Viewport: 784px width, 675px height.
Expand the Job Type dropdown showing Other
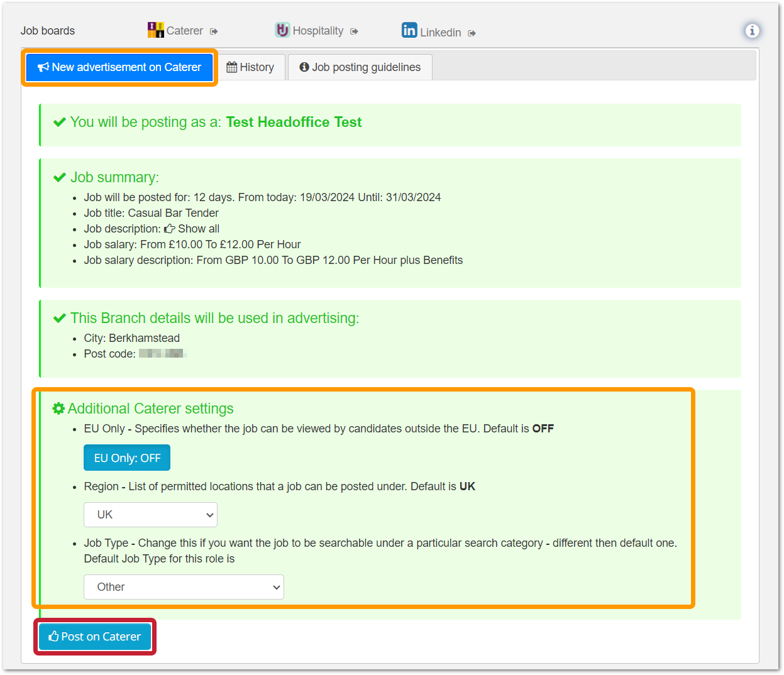184,587
